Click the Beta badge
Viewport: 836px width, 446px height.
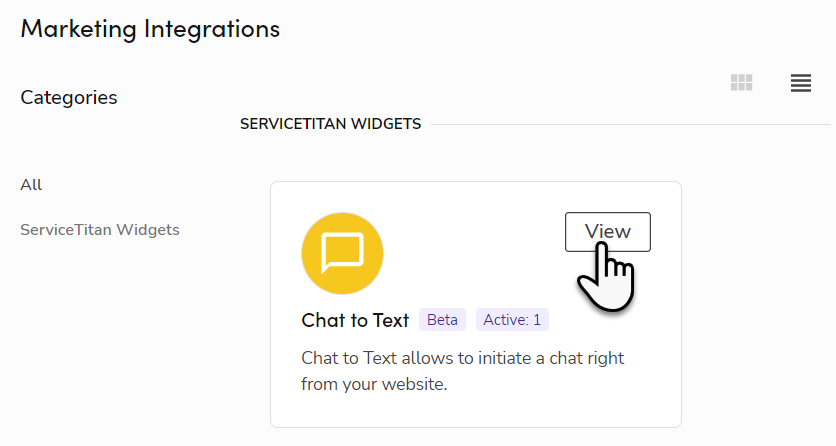click(x=442, y=320)
